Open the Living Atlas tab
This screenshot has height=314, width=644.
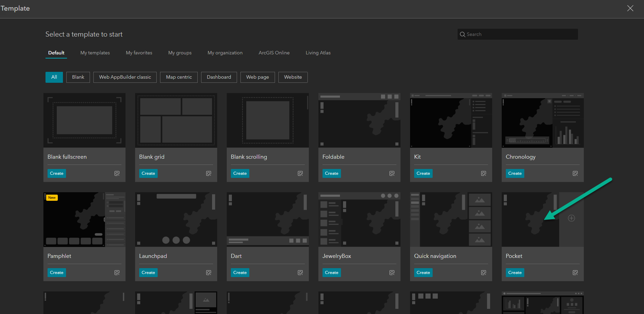pyautogui.click(x=318, y=53)
